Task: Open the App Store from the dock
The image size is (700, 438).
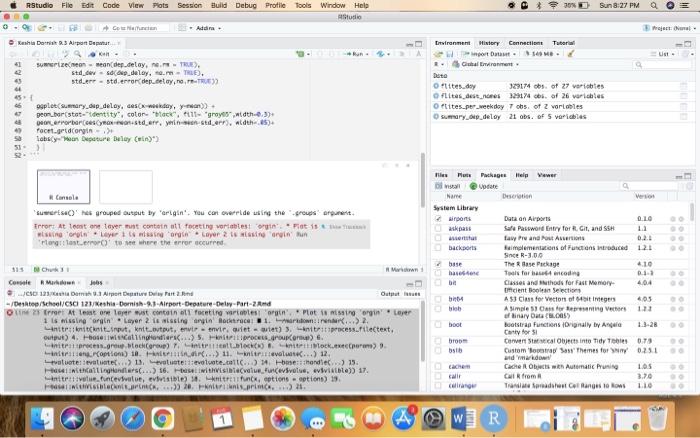Action: 403,419
